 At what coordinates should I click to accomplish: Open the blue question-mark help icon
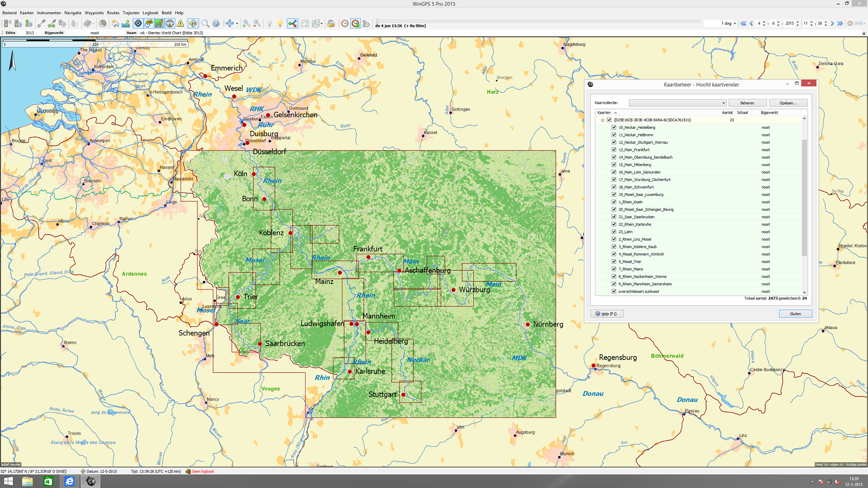click(216, 23)
